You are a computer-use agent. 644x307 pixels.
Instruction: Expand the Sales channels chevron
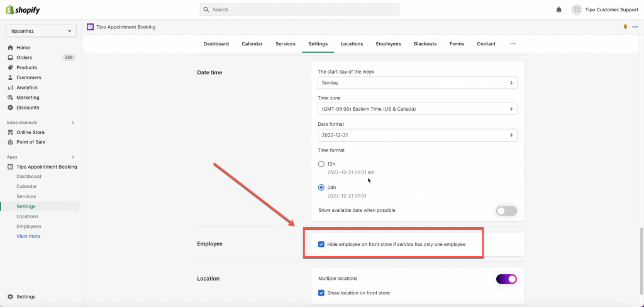tap(73, 123)
